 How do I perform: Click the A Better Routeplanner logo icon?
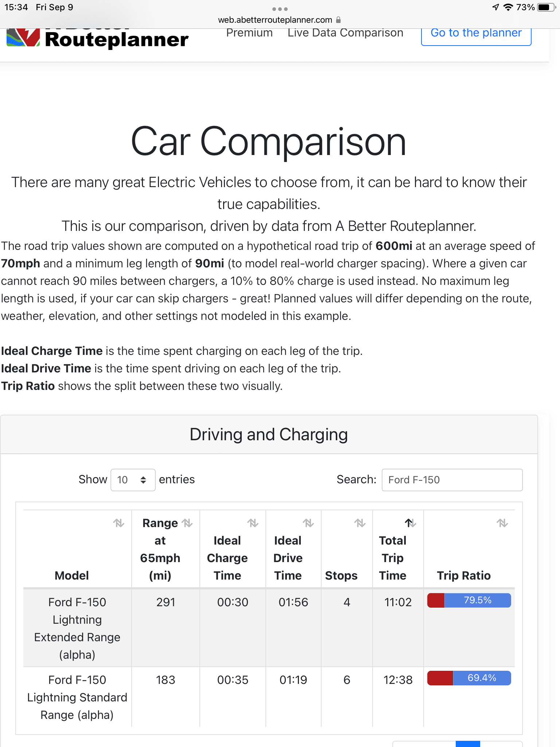pos(23,38)
